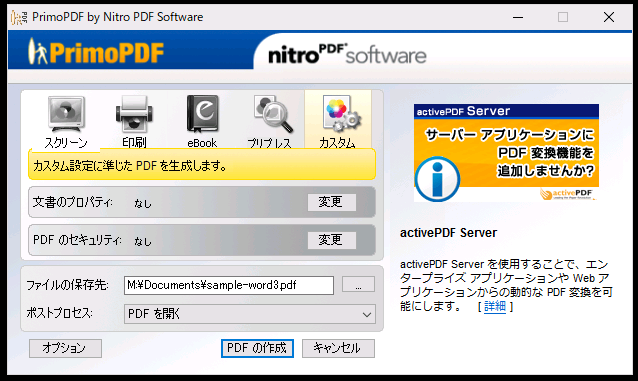The height and width of the screenshot is (381, 638).
Task: Click the 文書のプロパティ label
Action: pos(72,202)
